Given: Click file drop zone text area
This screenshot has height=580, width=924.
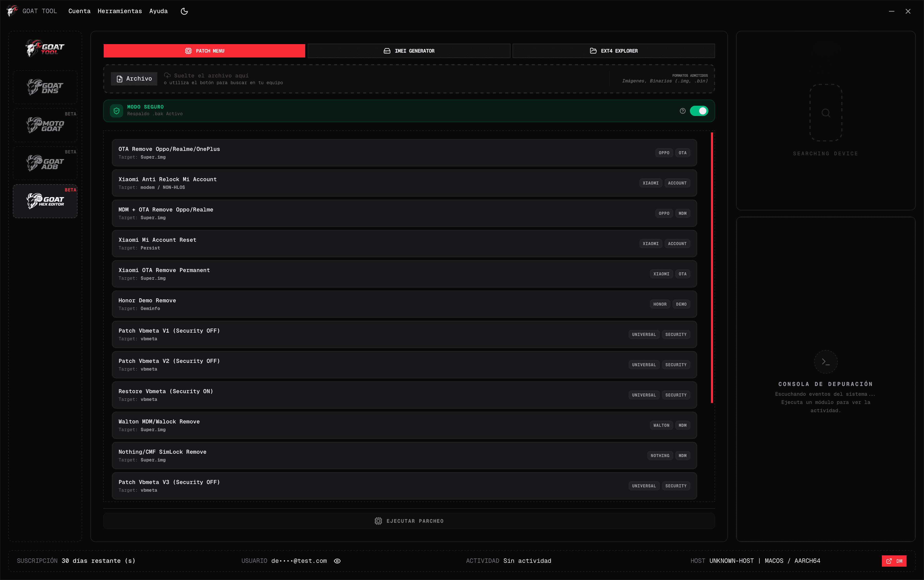Looking at the screenshot, I should [x=223, y=79].
